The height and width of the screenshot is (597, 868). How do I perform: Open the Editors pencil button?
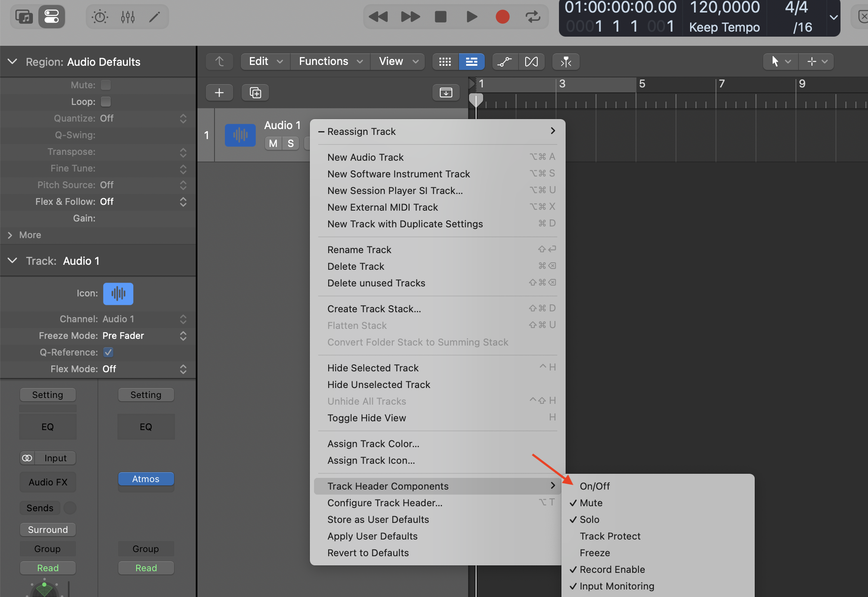[155, 17]
